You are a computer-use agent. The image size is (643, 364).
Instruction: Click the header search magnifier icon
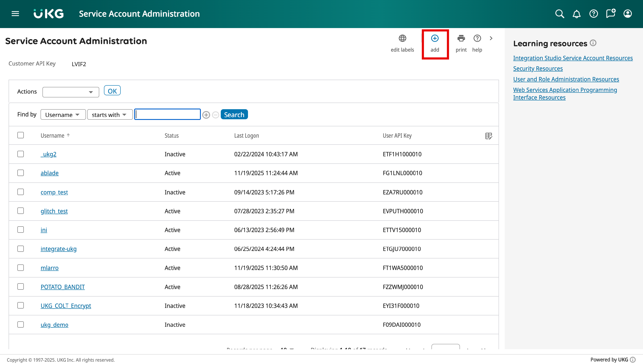click(x=559, y=14)
